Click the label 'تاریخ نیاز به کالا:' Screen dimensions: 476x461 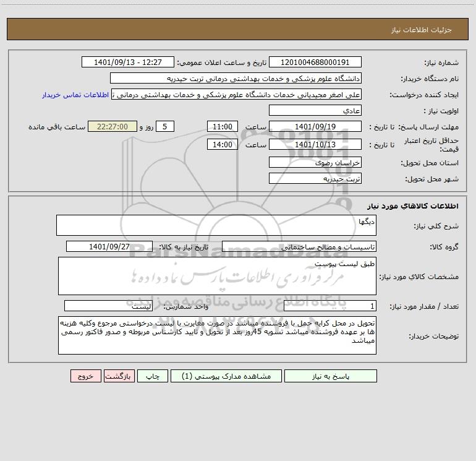point(184,247)
